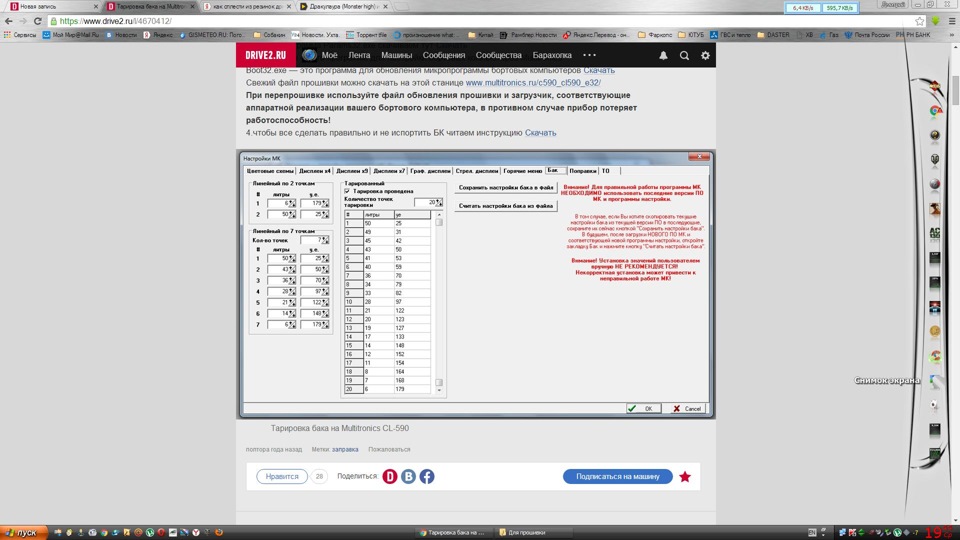Open 'Тарировка бака на ...' taskbar window
This screenshot has width=960, height=540.
pyautogui.click(x=453, y=533)
